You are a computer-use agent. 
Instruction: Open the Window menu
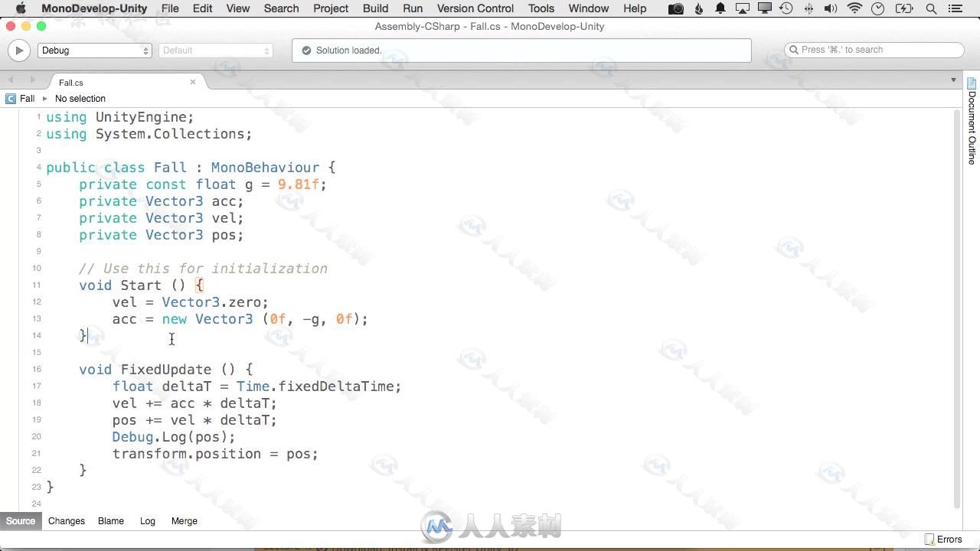tap(589, 8)
